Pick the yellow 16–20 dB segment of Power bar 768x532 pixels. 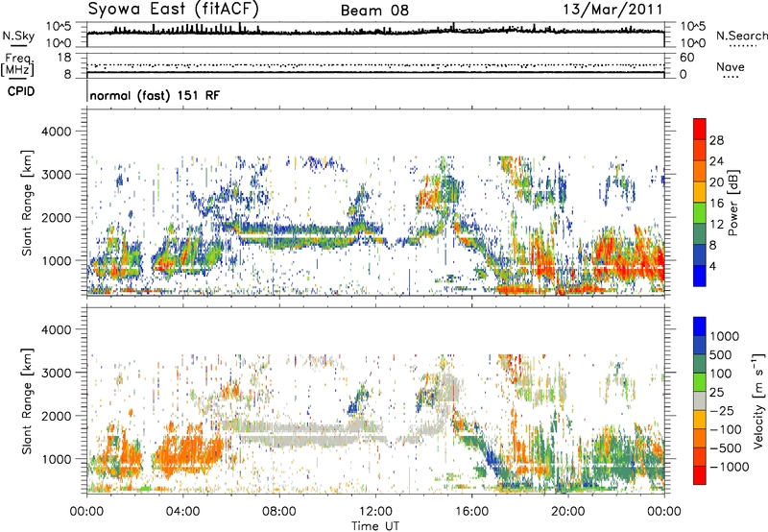pos(700,191)
